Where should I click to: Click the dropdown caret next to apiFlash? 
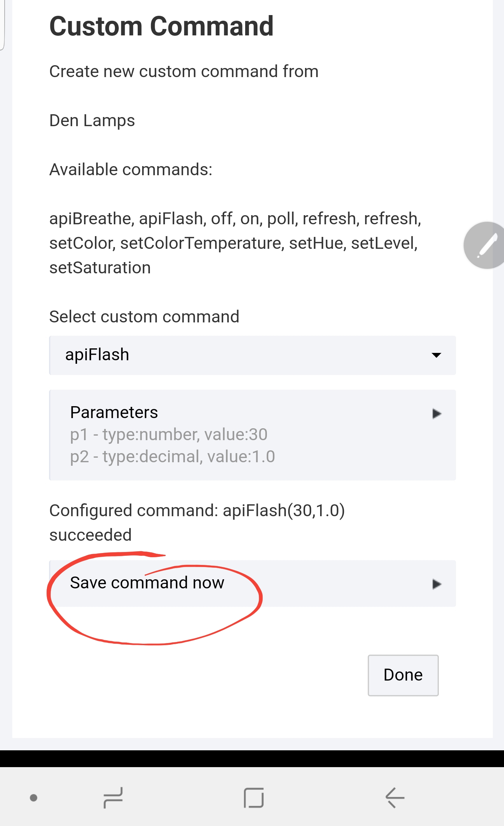point(436,355)
